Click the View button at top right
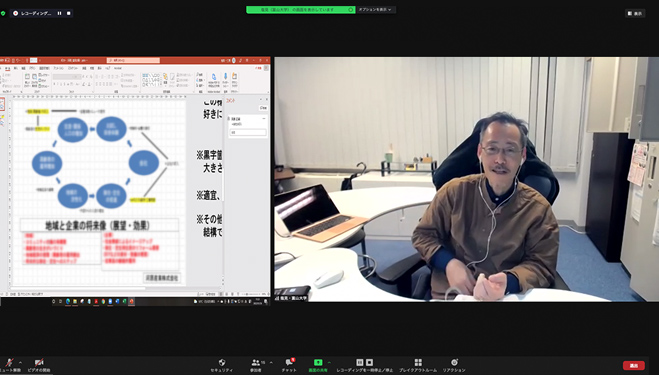Screen dimensions: 659x375 [x=635, y=13]
